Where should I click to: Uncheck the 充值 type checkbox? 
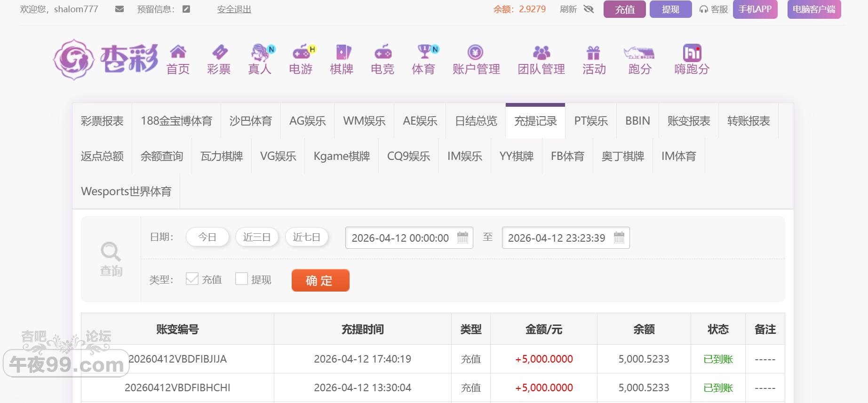point(192,279)
